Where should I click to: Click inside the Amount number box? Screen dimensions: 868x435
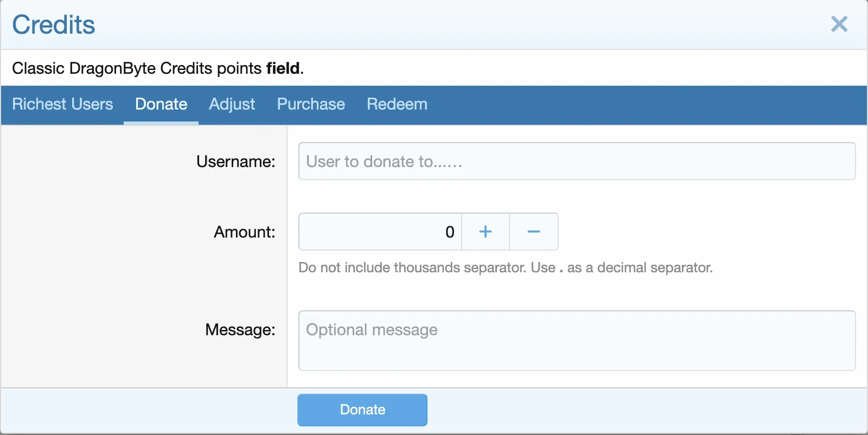380,232
